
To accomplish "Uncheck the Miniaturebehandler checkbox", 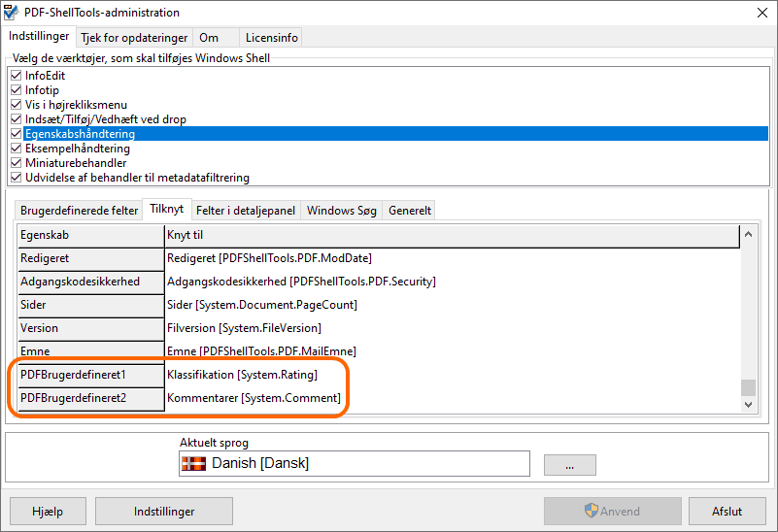I will (16, 163).
